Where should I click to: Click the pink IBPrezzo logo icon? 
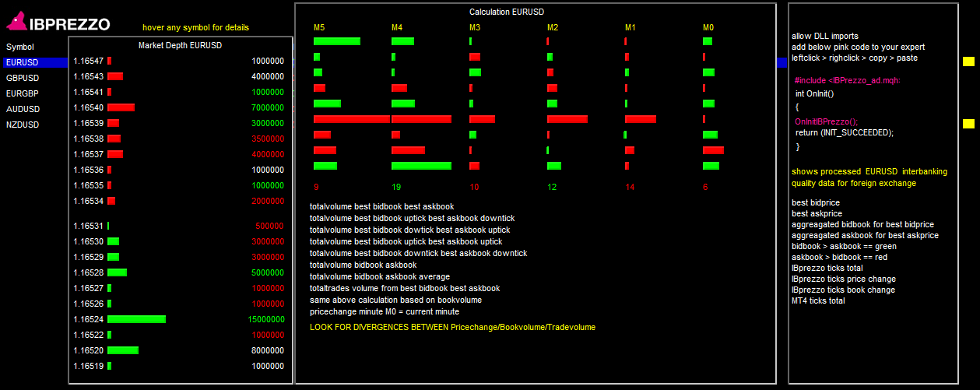click(x=17, y=22)
